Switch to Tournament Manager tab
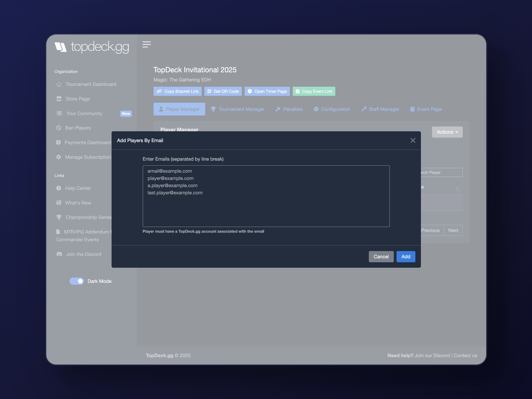Image resolution: width=532 pixels, height=399 pixels. (x=238, y=109)
